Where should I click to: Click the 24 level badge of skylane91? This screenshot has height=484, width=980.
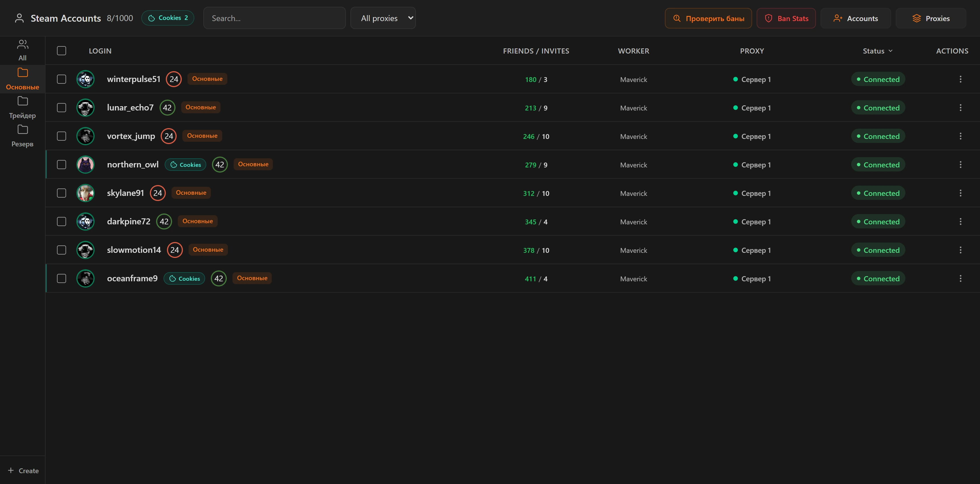(x=158, y=193)
